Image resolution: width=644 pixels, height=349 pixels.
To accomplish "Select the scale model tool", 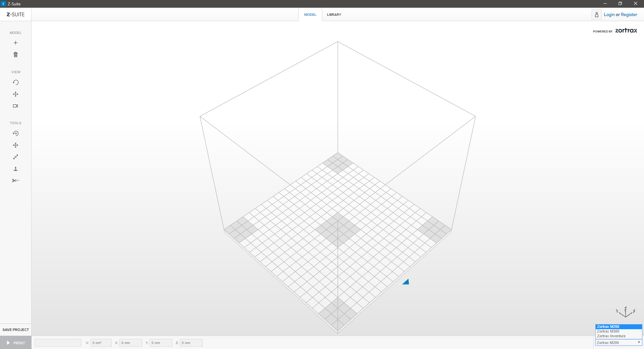I will 15,157.
